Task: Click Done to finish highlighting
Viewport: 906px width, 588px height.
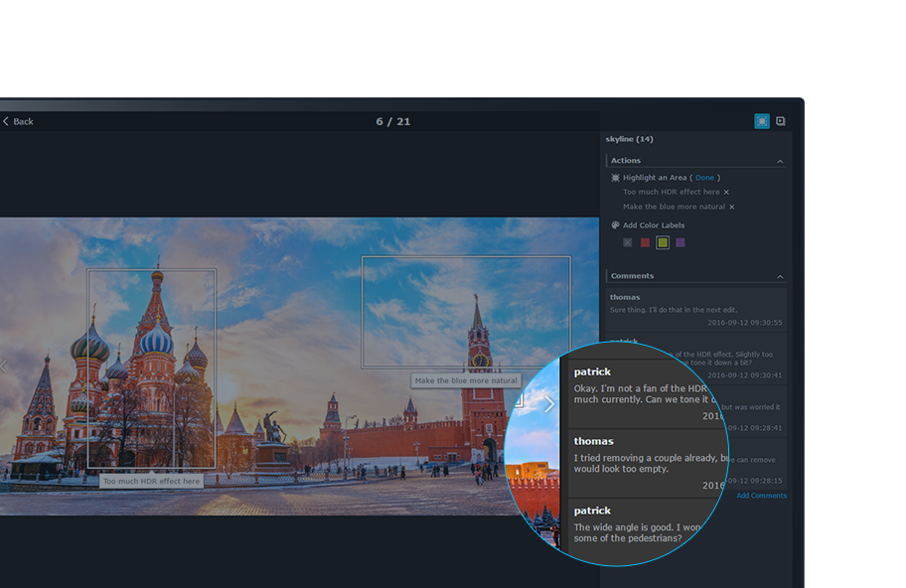Action: [x=704, y=178]
